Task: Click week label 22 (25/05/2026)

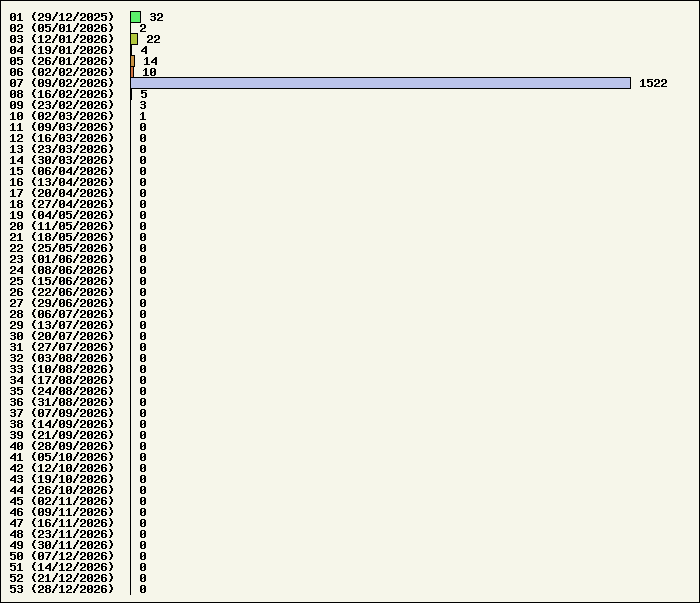Action: [x=62, y=248]
